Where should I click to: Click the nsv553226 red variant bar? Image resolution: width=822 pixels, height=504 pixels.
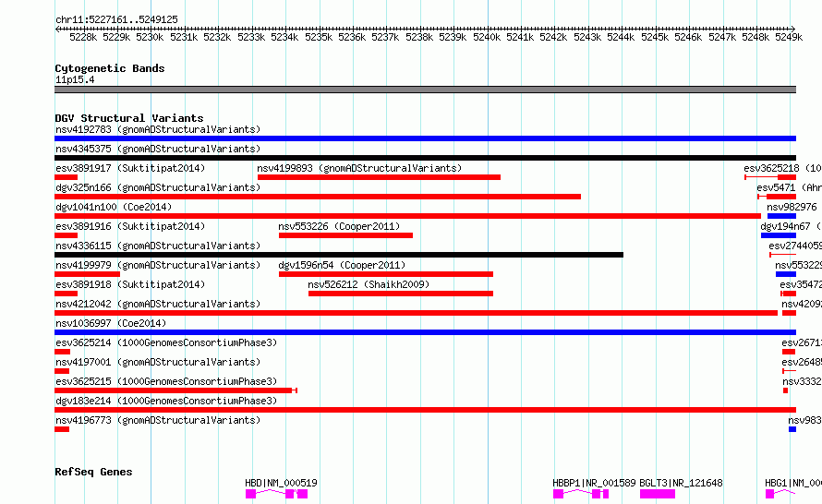346,235
